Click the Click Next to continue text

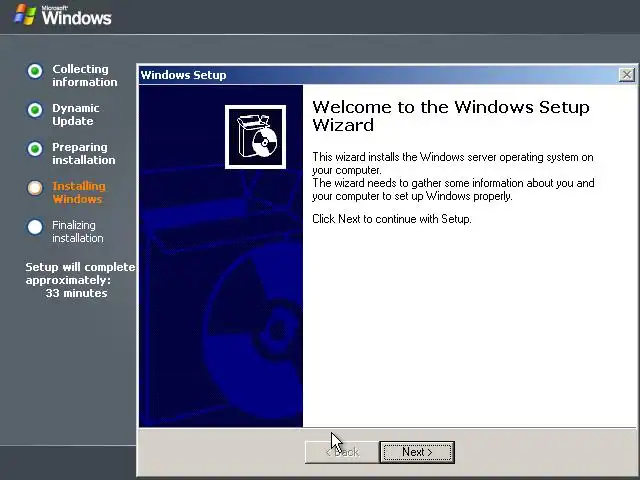click(391, 219)
